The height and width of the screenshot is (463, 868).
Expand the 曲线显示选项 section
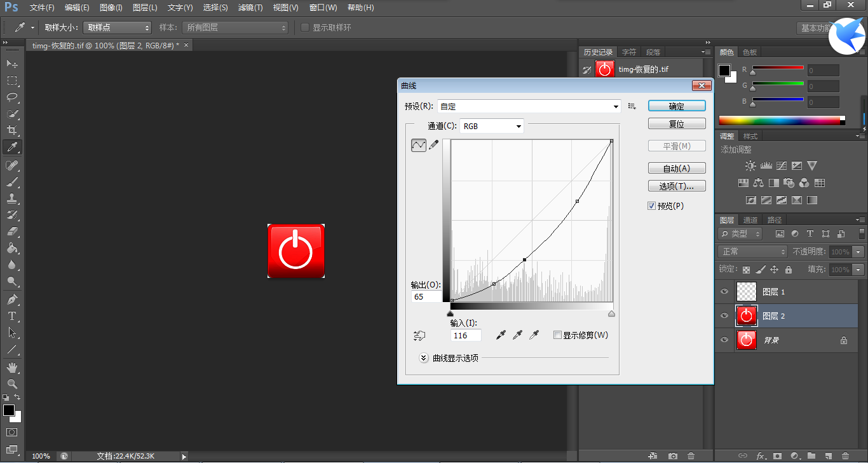coord(424,358)
